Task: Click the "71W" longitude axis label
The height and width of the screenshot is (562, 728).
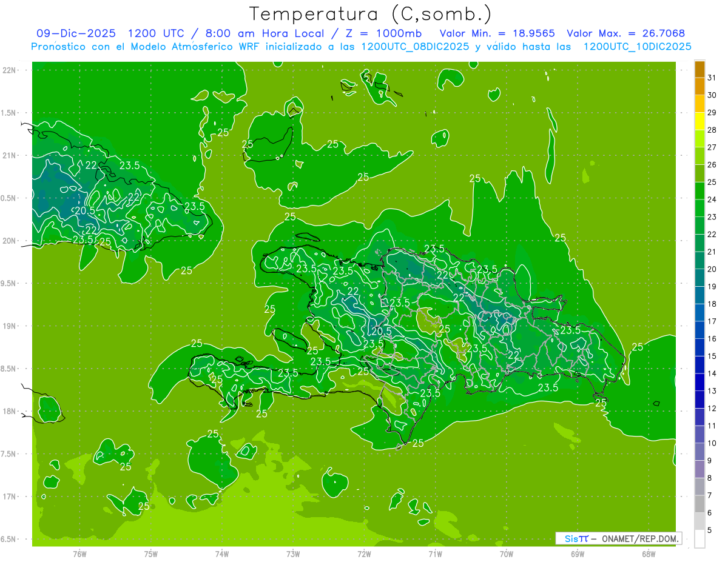Action: click(x=435, y=554)
